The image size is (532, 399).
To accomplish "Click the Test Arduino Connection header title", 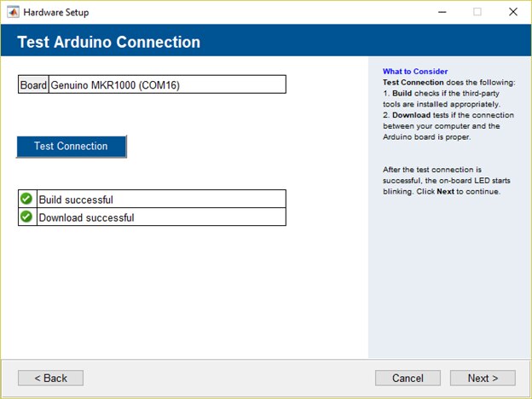I will tap(108, 43).
